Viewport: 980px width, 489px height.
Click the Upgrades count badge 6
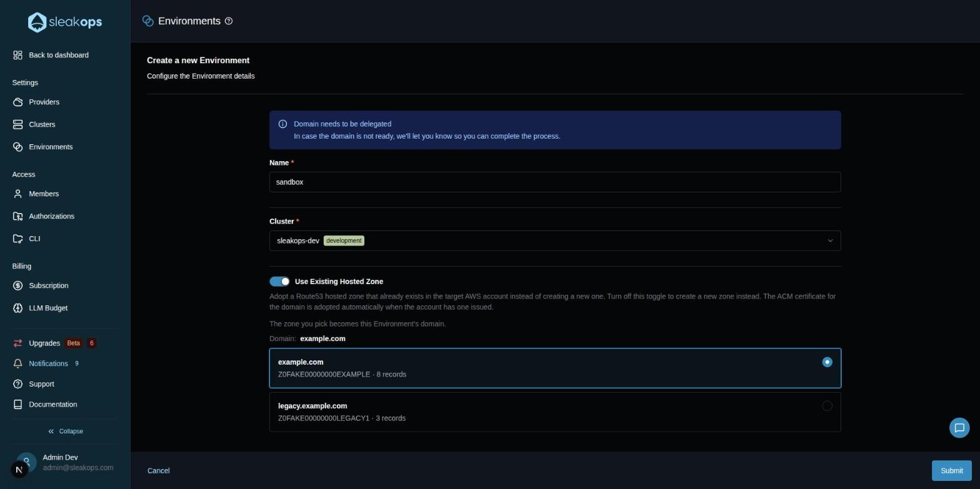pos(92,343)
